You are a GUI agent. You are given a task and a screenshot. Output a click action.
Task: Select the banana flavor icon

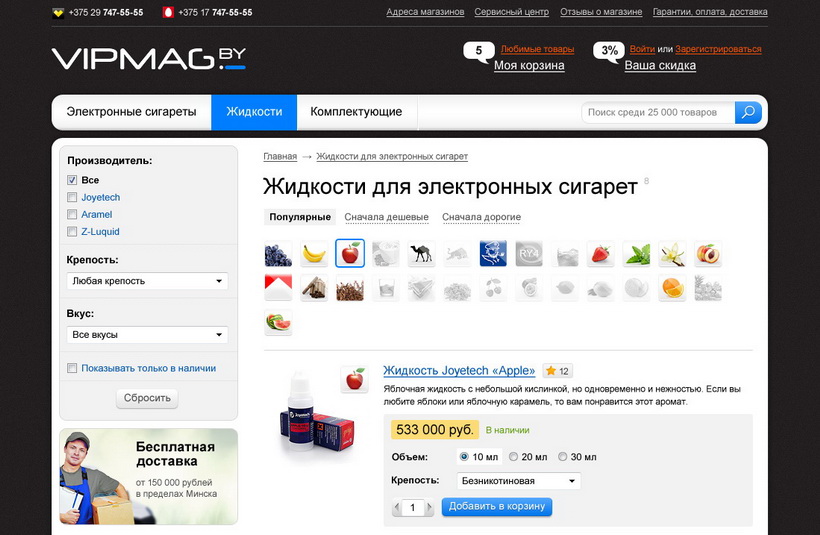314,254
